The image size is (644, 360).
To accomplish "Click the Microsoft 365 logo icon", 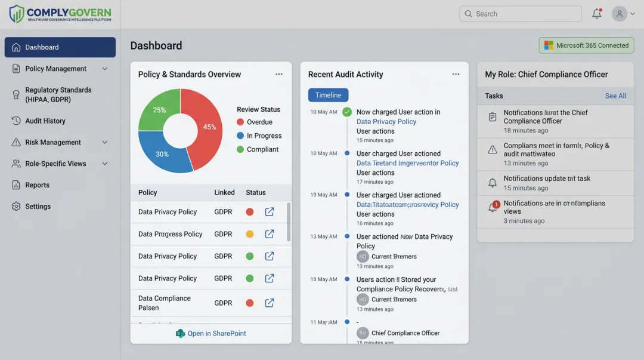I will pos(549,45).
